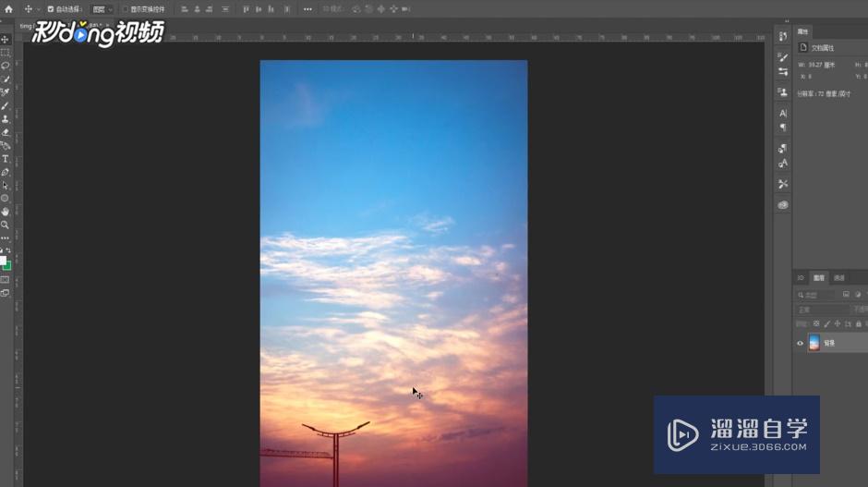
Task: Switch to the Properties panel tab
Action: 803,31
